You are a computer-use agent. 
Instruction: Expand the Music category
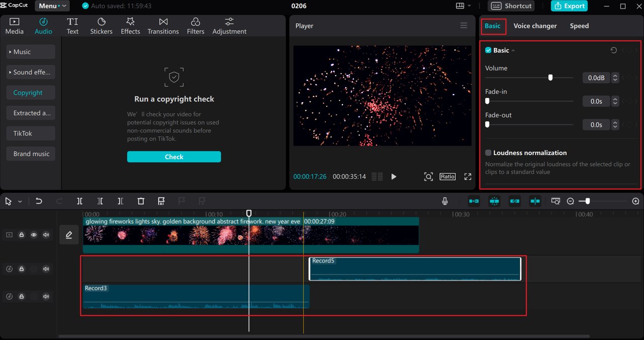pos(31,52)
